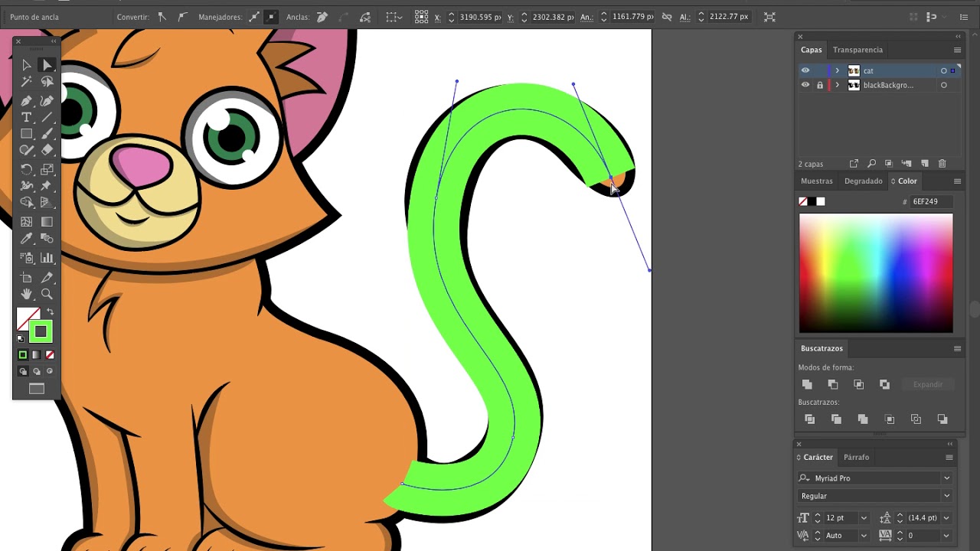Click the white swatch in Color panel
This screenshot has width=980, height=551.
pos(821,201)
